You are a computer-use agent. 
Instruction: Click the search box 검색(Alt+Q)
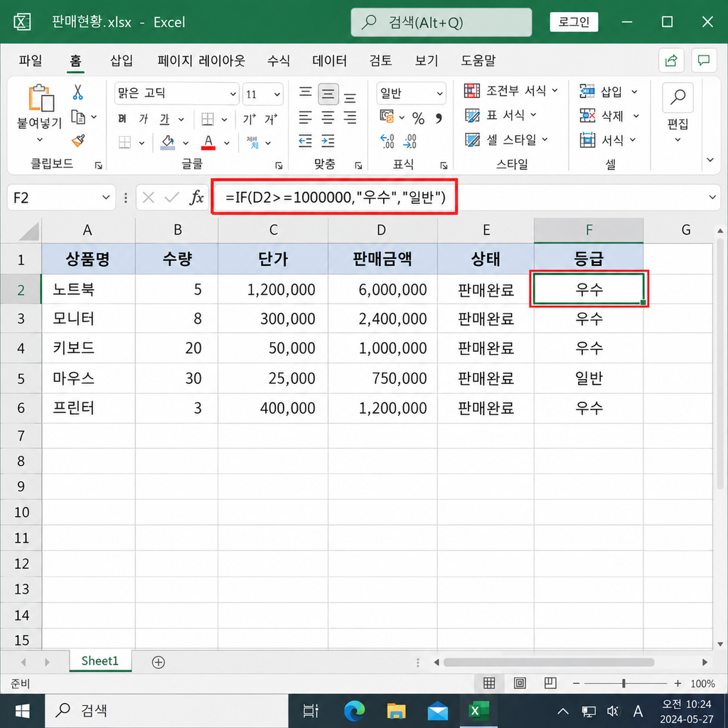pyautogui.click(x=441, y=22)
